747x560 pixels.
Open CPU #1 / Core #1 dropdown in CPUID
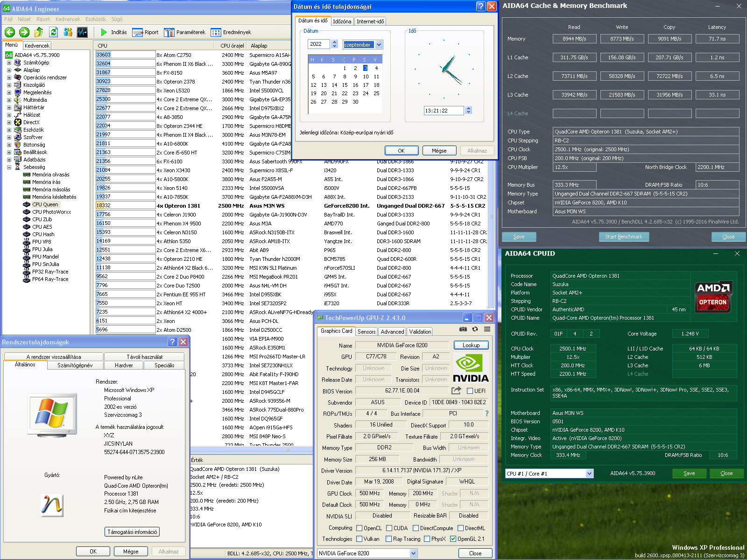[x=589, y=474]
